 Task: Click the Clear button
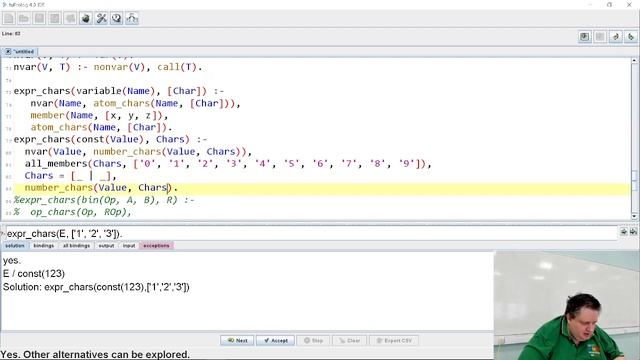pyautogui.click(x=349, y=340)
